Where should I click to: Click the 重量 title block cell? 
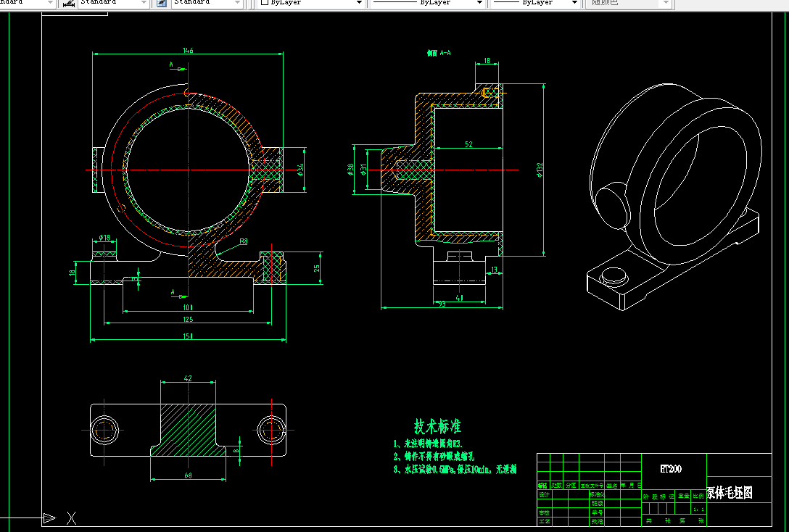tap(683, 496)
